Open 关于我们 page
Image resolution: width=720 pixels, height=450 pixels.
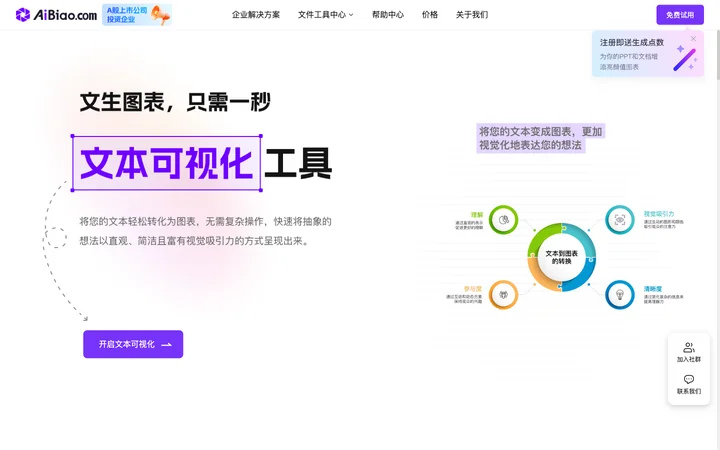tap(472, 15)
